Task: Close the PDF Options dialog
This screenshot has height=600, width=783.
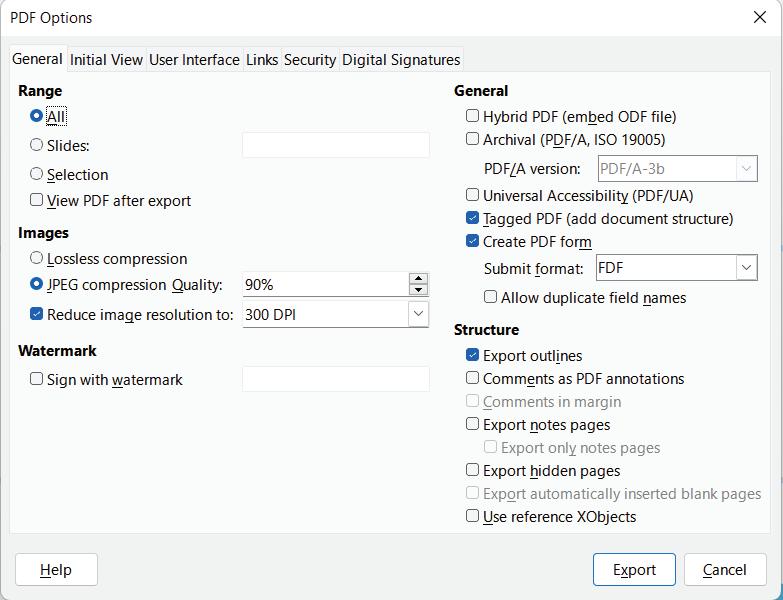Action: pyautogui.click(x=759, y=17)
